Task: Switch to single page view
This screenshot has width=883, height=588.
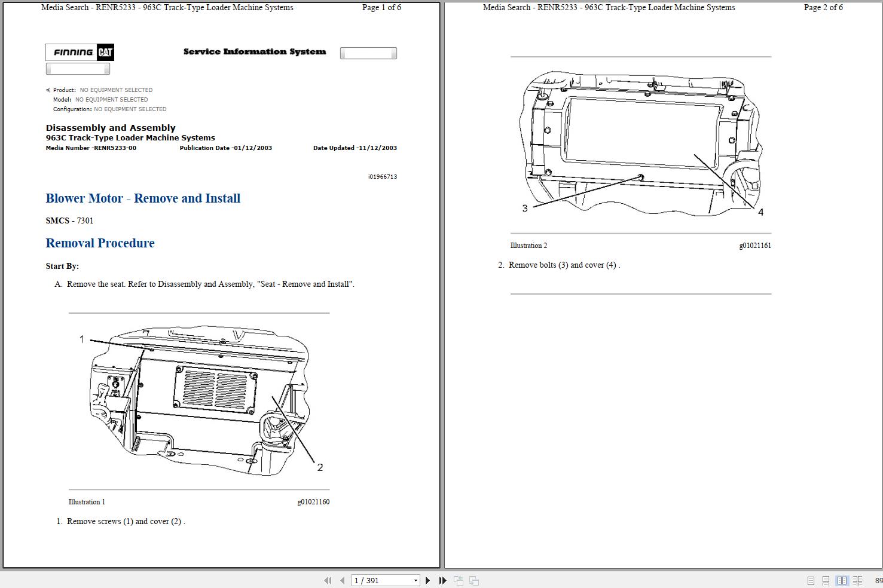Action: (811, 580)
